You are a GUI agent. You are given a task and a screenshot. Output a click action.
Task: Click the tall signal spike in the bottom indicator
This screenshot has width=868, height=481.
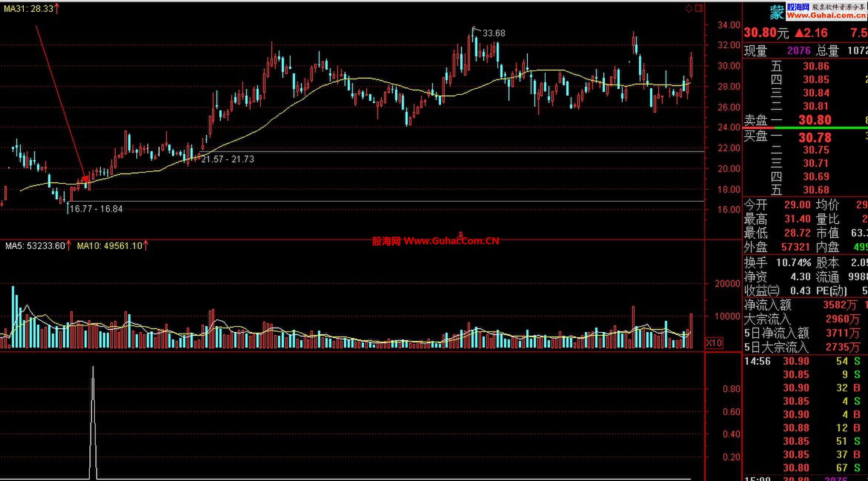[93, 422]
